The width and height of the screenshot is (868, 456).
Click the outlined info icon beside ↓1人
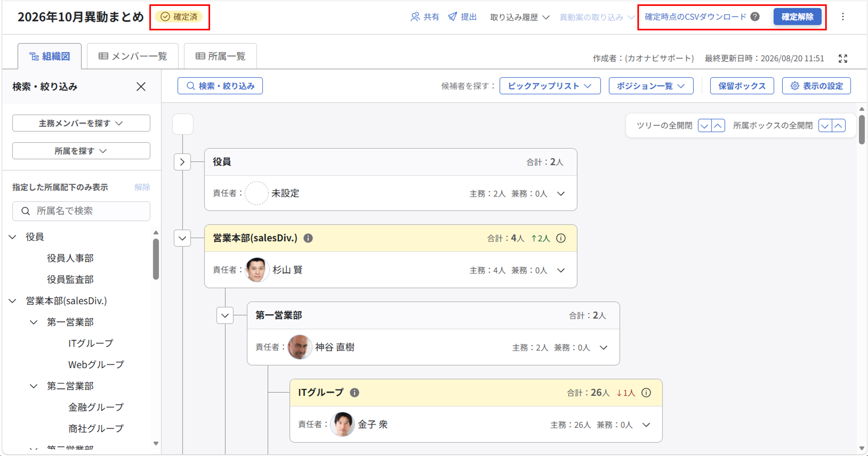646,392
